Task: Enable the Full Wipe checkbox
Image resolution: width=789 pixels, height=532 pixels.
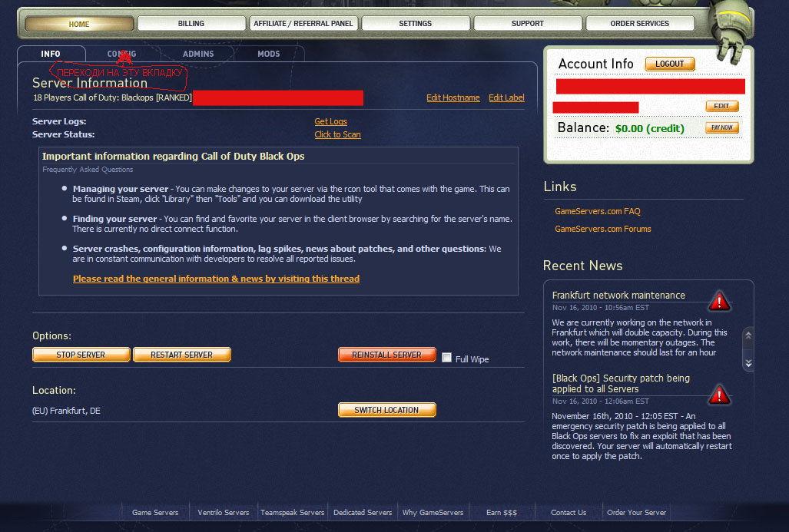Action: (x=447, y=358)
